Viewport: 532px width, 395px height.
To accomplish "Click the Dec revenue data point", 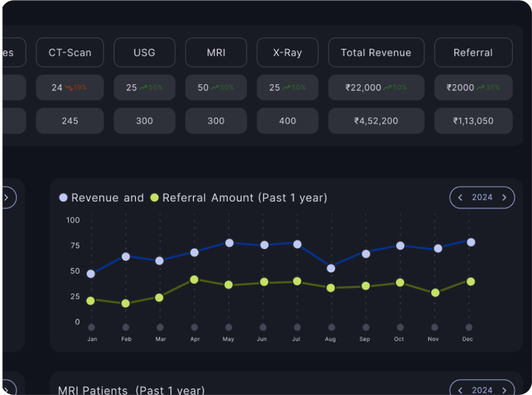I will 471,242.
